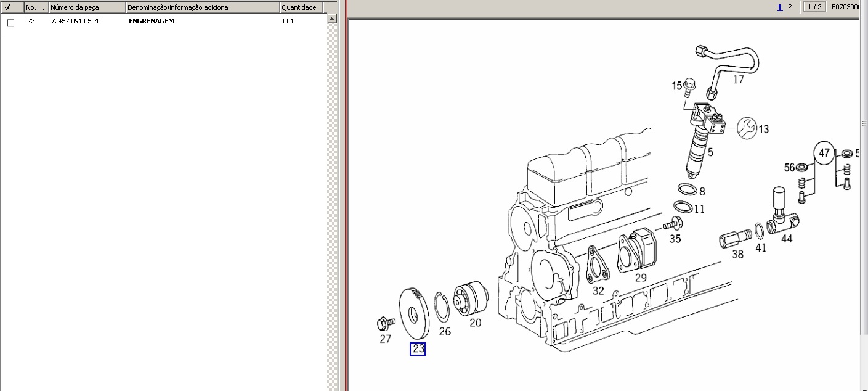This screenshot has height=391, width=868.
Task: Go to illustration page 2 link
Action: (790, 7)
